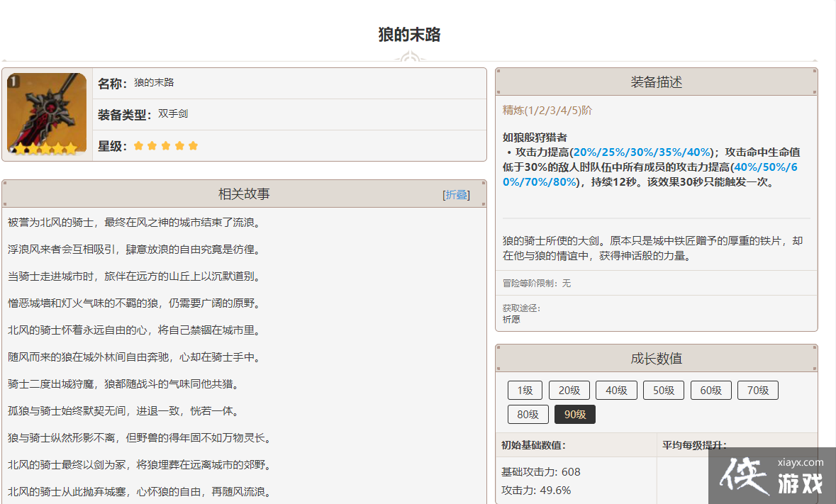Click the Wolf's Gravestone weapon thumbnail
The image size is (836, 504).
(x=47, y=113)
